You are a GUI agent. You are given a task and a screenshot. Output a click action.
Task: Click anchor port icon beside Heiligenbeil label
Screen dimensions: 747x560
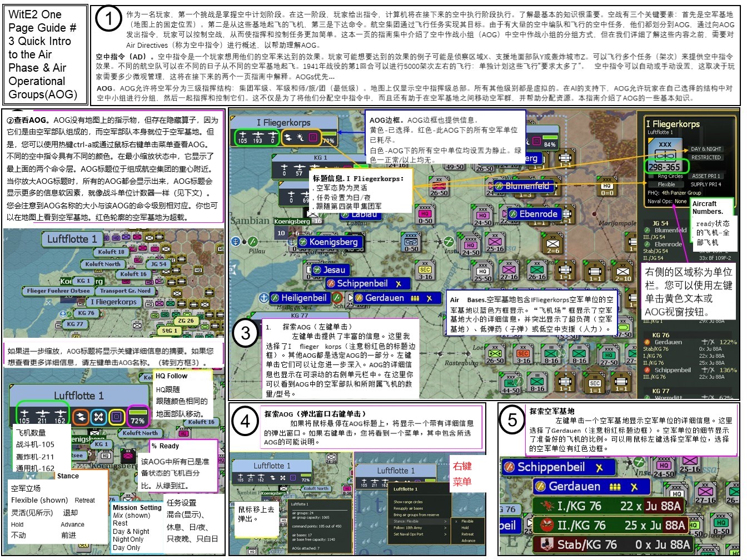coord(264,298)
